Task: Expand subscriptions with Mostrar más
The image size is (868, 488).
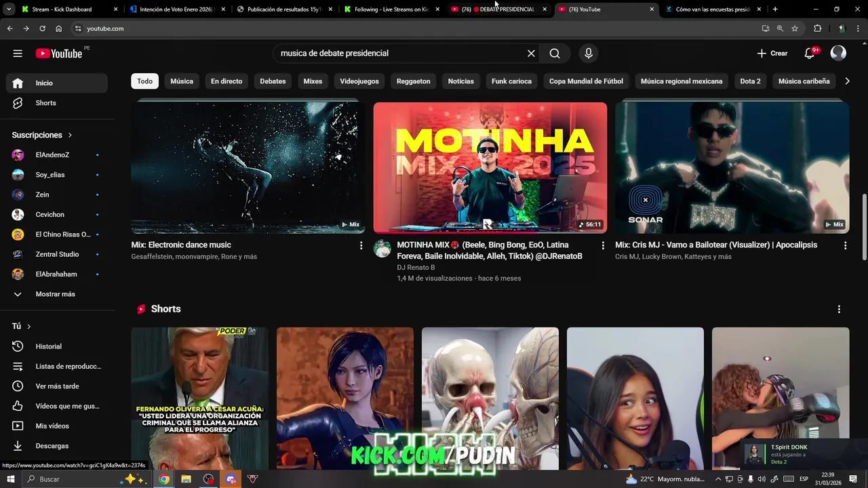Action: pyautogui.click(x=57, y=294)
